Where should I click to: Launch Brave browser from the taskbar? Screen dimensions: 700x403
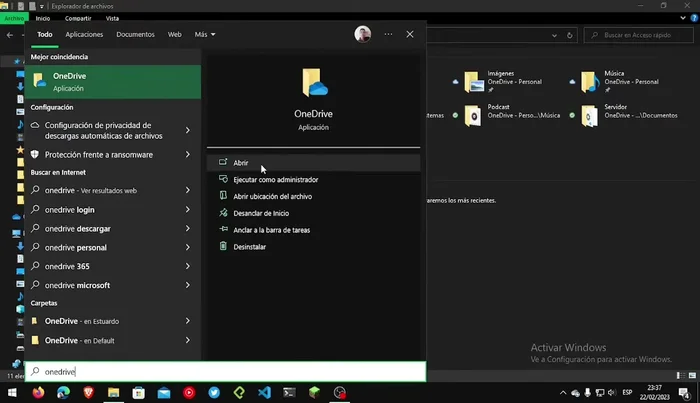tap(88, 392)
